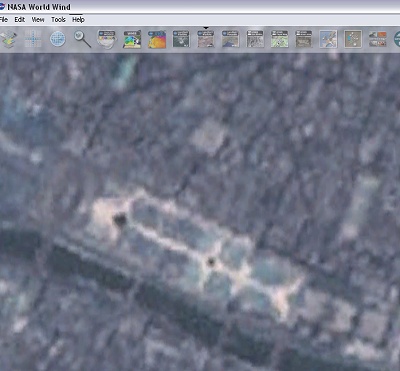This screenshot has height=371, width=400.
Task: Open the File menu
Action: pos(4,20)
